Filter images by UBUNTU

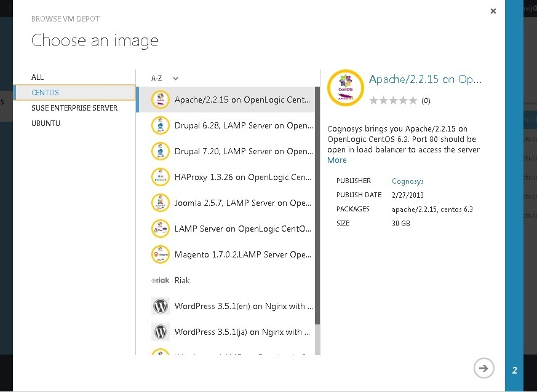[x=46, y=123]
